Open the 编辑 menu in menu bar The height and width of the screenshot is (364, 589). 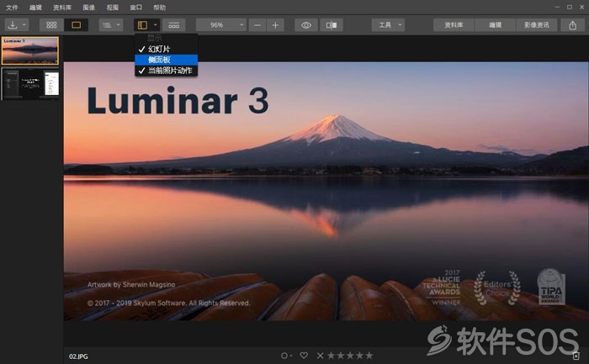35,7
